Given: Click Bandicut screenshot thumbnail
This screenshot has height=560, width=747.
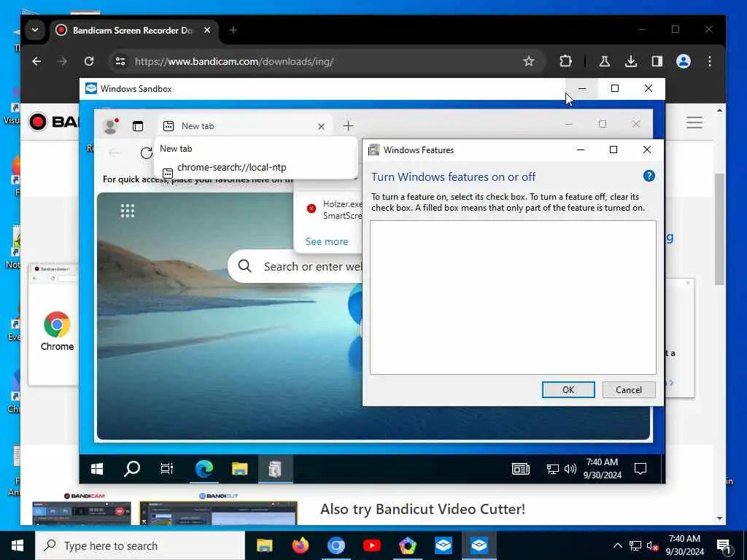Looking at the screenshot, I should (218, 513).
